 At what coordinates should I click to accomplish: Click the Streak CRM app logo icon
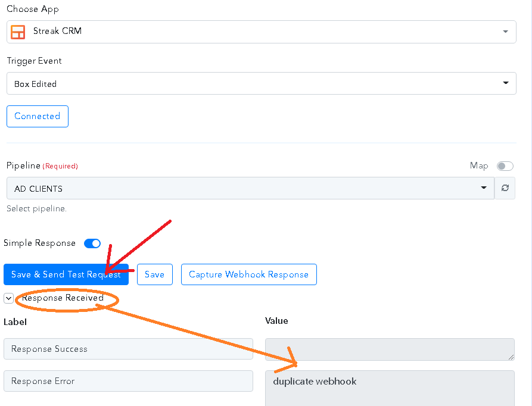coord(18,32)
